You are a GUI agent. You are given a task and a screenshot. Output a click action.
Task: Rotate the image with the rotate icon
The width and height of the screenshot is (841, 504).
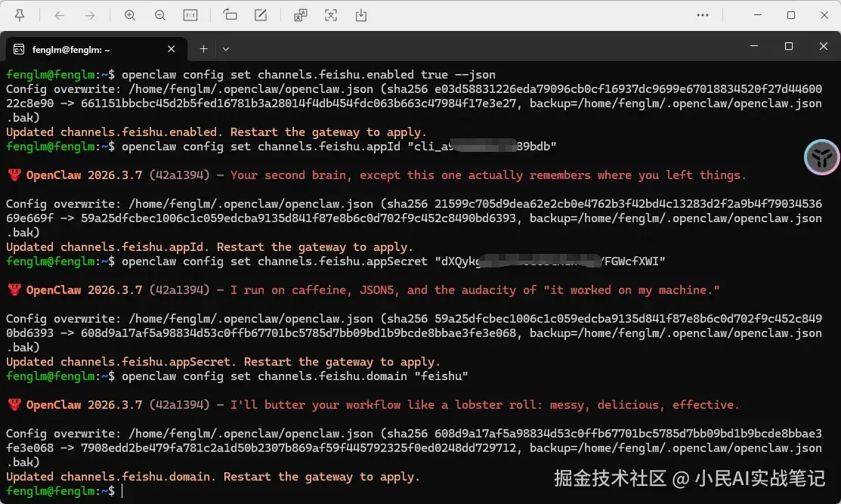230,15
